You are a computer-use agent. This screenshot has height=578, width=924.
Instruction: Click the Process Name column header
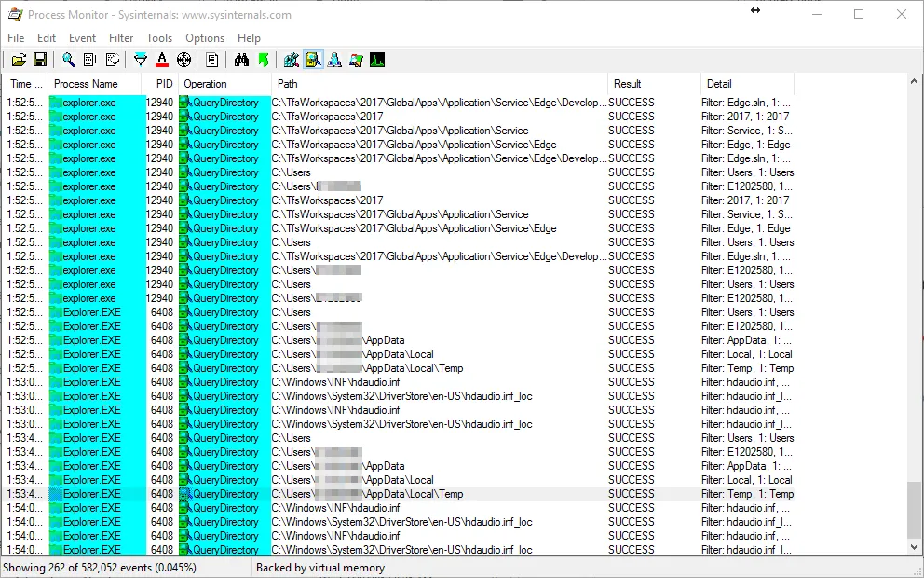tap(94, 84)
